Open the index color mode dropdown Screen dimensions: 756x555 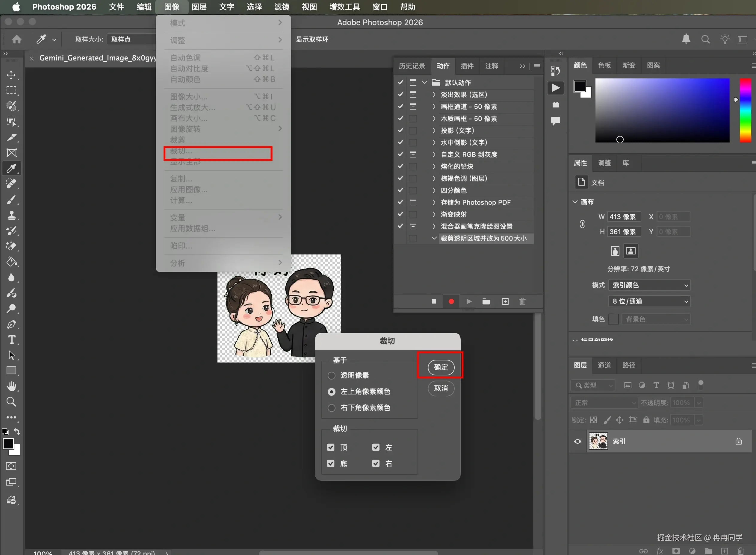click(649, 285)
